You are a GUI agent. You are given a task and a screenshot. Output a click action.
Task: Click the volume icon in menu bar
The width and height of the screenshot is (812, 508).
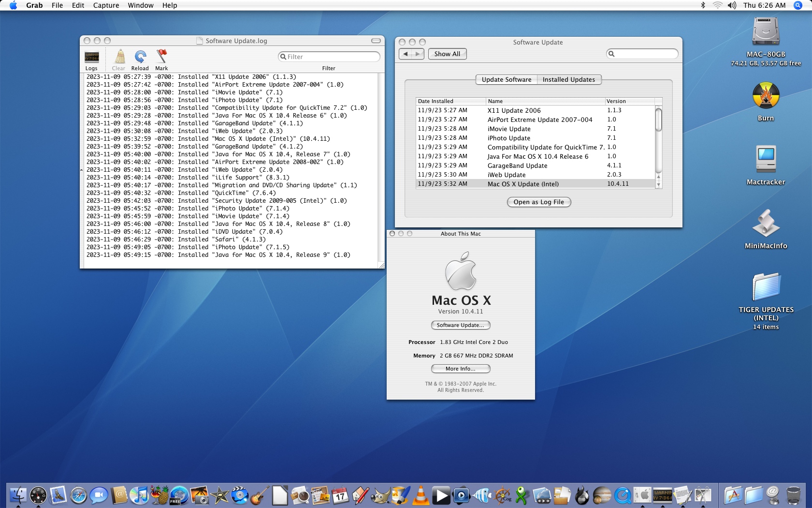(x=732, y=5)
